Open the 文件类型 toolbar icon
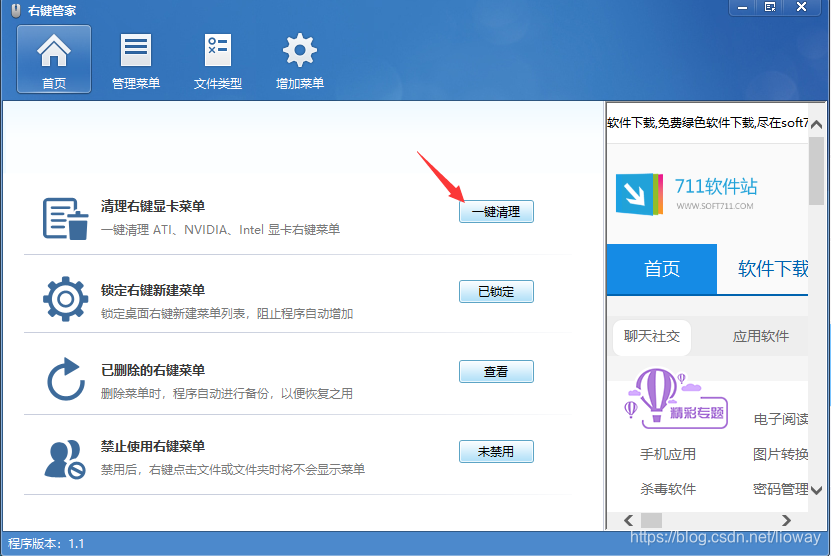This screenshot has height=556, width=831. pyautogui.click(x=218, y=61)
